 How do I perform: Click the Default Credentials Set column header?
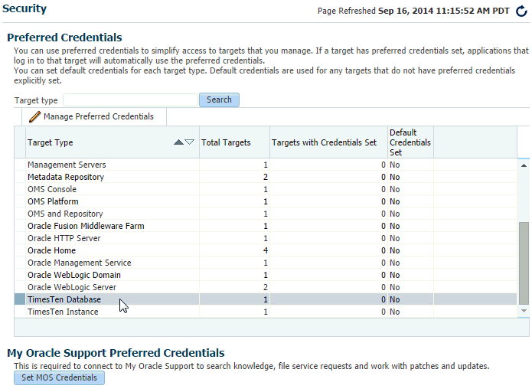click(410, 142)
